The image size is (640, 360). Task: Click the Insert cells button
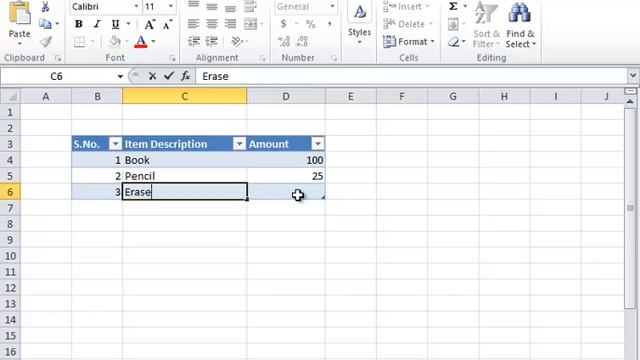(x=407, y=7)
